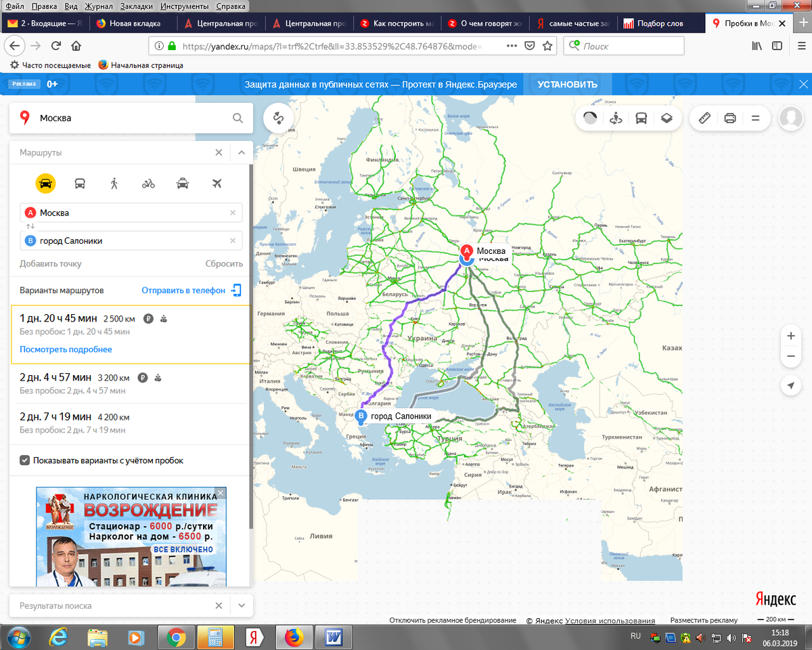Open the Часто посещаемые bookmarks folder
Viewport: 812px width, 650px height.
point(50,66)
